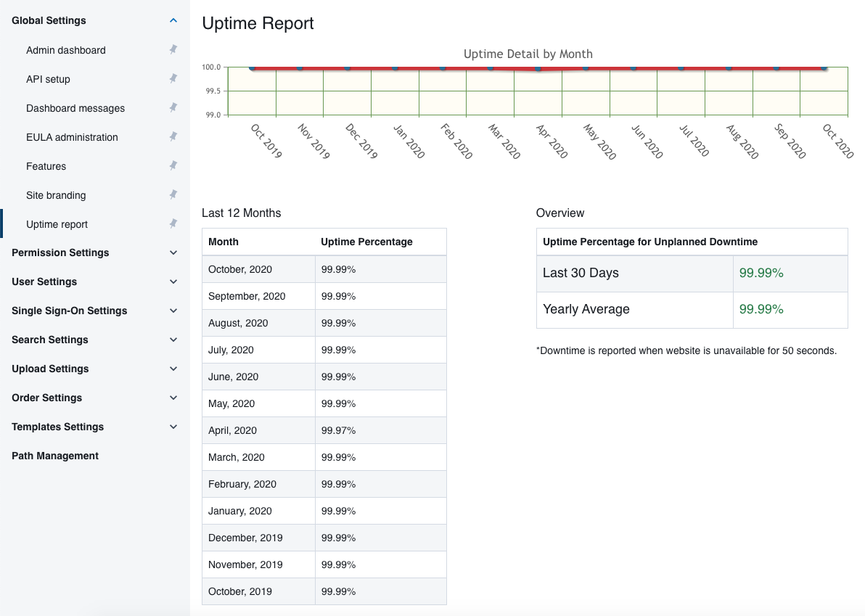
Task: Click the Jul 2020 chart data point
Action: point(681,67)
